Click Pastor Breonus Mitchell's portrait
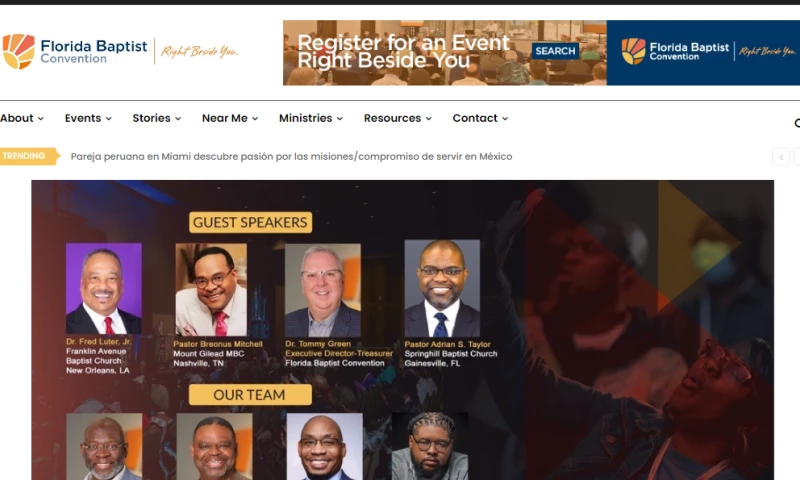Image resolution: width=800 pixels, height=480 pixels. [211, 289]
